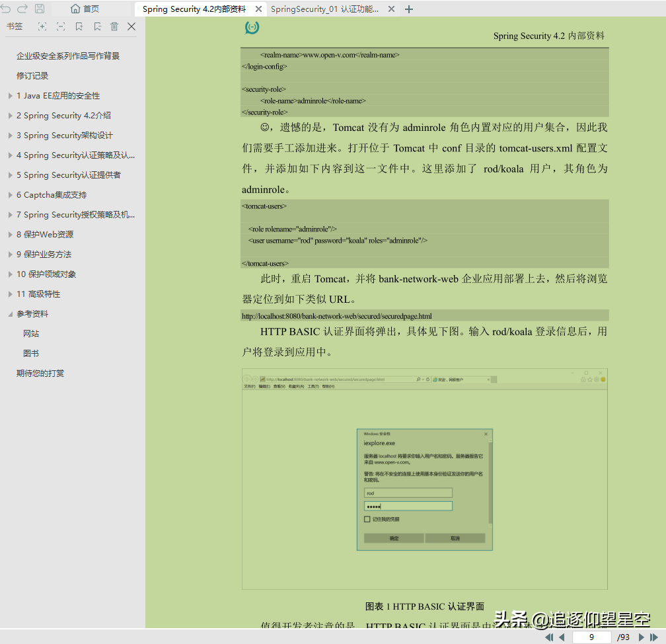Expand chapter 11 高级特性
Screen dimensions: 666x644
10,294
